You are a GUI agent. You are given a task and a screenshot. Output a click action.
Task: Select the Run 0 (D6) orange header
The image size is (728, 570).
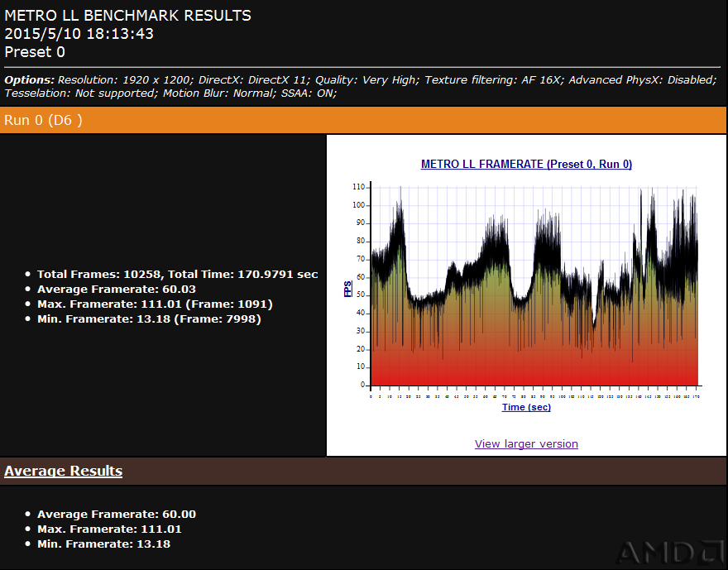363,120
